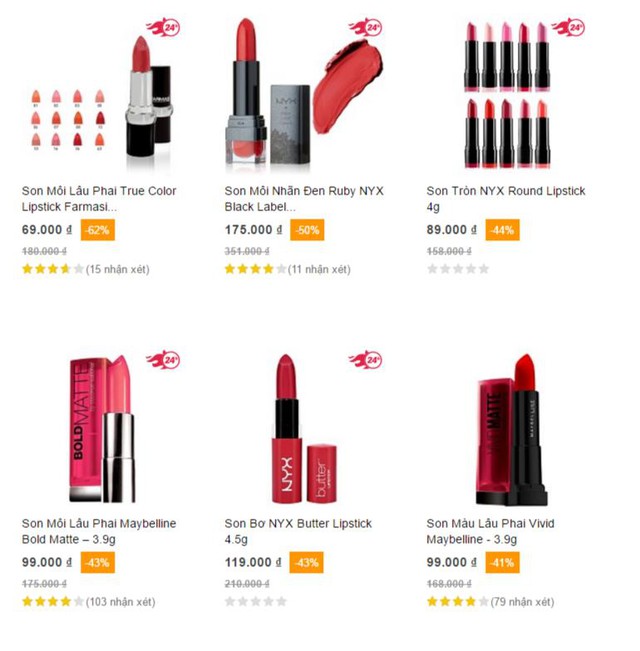Screen dimensions: 640x651
Task: Open the NYX Butter Lipstick product image
Action: [304, 428]
